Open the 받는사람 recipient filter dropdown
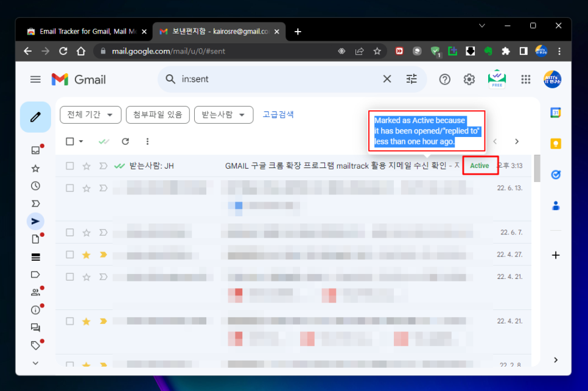Image resolution: width=588 pixels, height=391 pixels. (223, 115)
